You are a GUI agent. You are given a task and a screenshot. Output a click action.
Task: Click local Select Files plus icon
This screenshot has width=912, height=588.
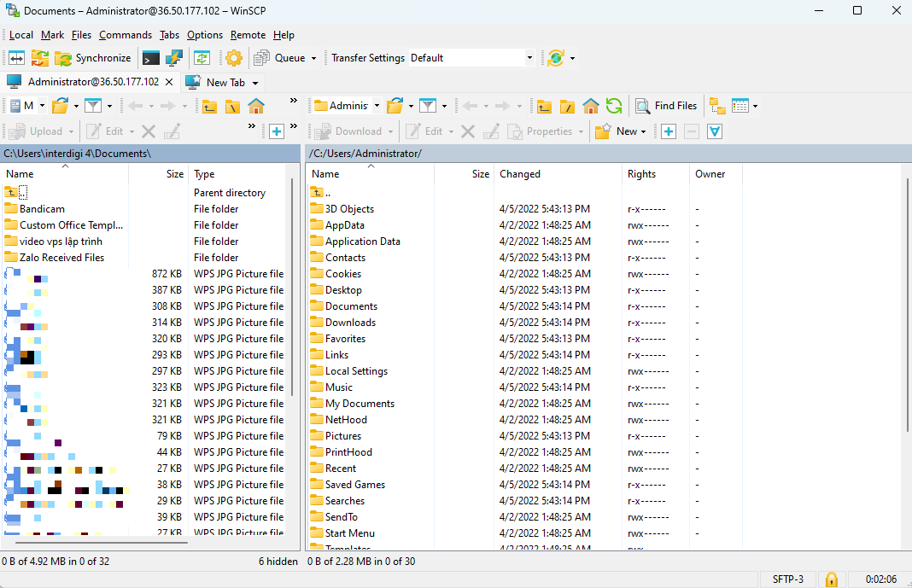click(x=277, y=132)
